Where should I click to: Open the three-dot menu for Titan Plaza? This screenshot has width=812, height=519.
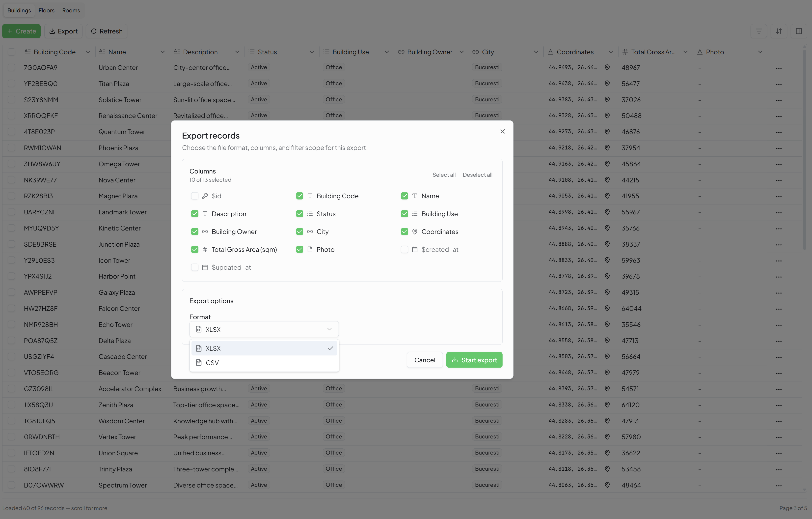(x=778, y=84)
